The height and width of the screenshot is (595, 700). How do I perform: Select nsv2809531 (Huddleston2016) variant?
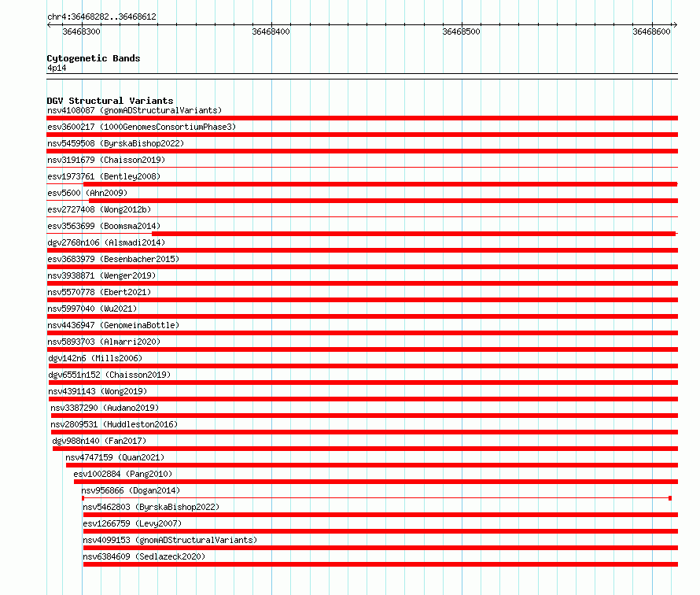[114, 424]
